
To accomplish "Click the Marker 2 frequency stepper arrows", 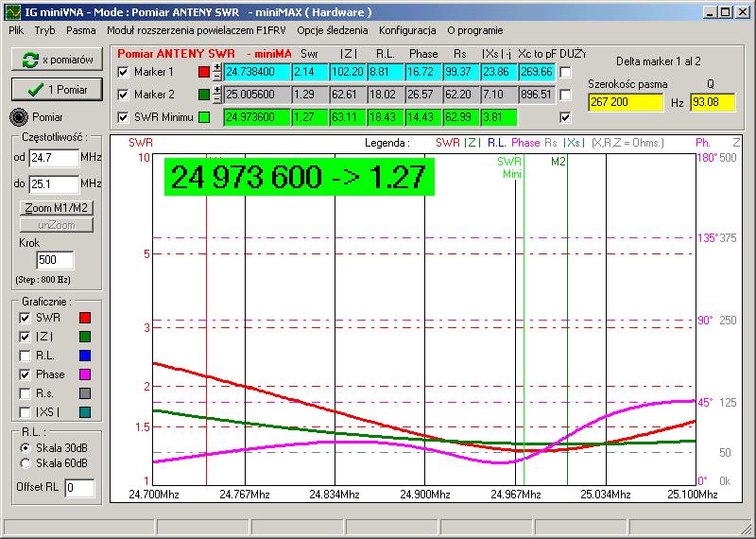I will 217,95.
